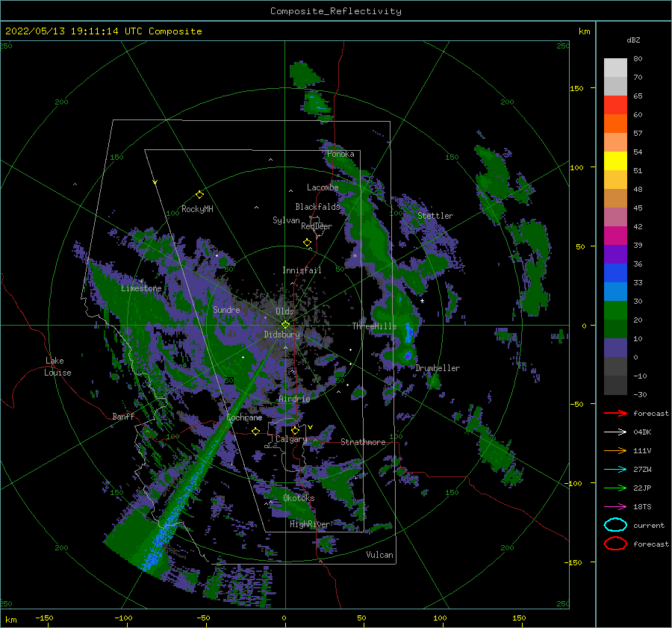Click the Calgary city label
Viewport: 672px width, 628px height.
pos(291,439)
